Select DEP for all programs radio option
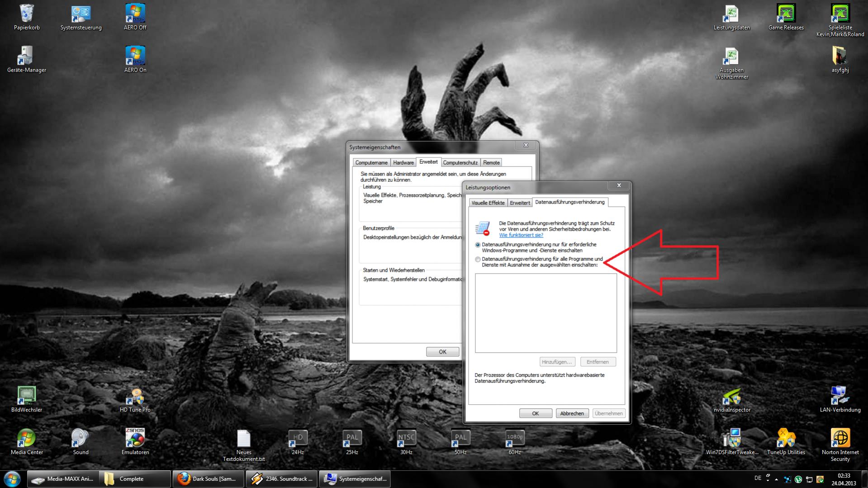The height and width of the screenshot is (488, 868). (x=478, y=260)
